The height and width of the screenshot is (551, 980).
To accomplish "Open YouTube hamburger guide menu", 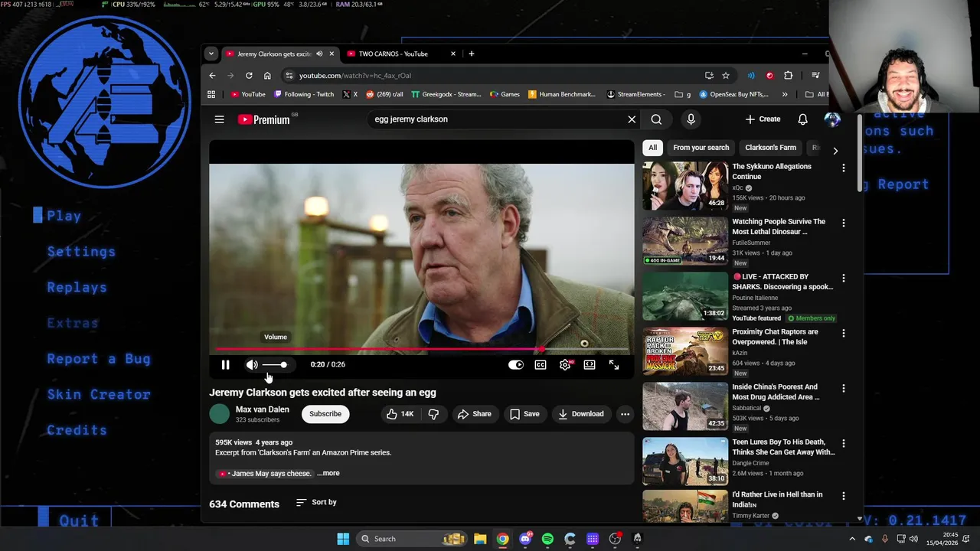I will 219,119.
